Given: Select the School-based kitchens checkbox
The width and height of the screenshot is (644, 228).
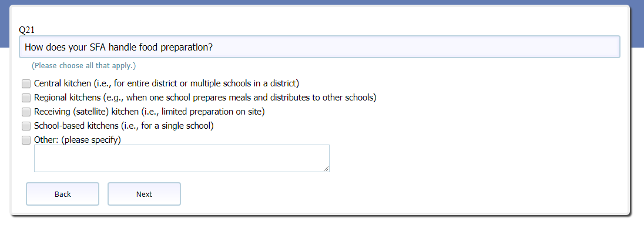Looking at the screenshot, I should tap(26, 126).
